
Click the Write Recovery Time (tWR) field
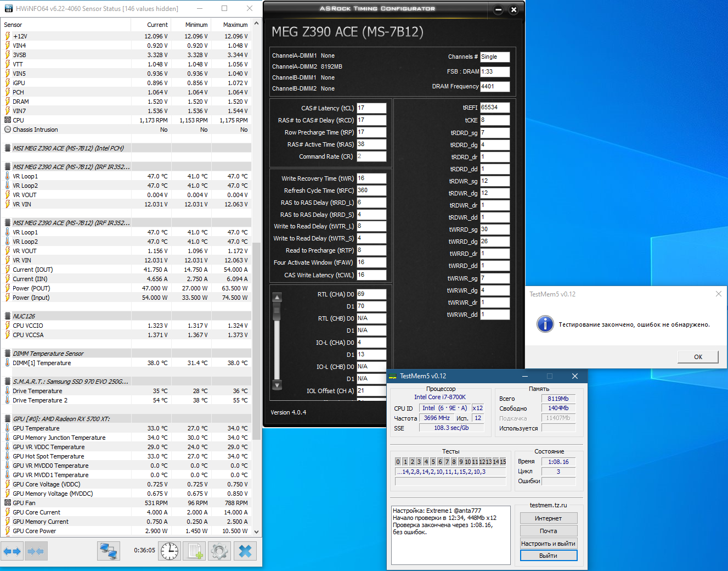click(x=371, y=178)
